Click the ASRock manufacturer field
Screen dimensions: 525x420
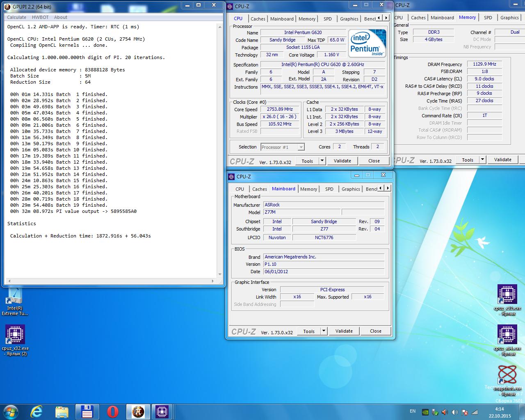tap(324, 205)
